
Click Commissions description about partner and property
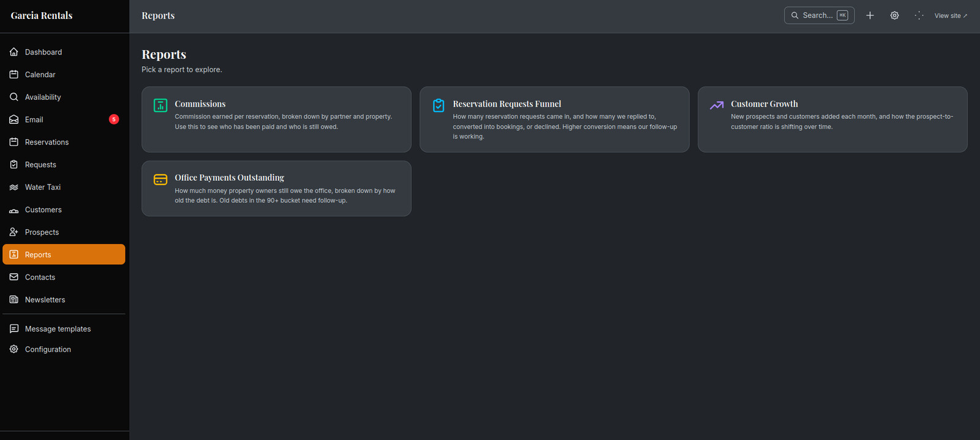click(x=284, y=122)
